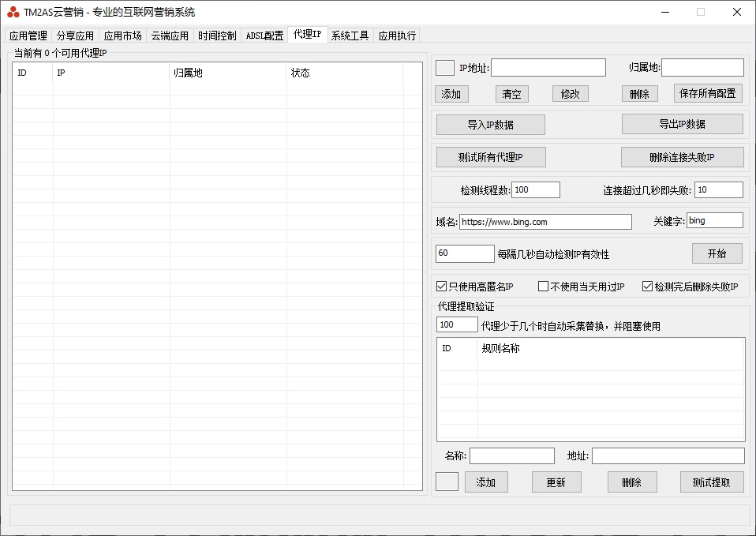Screen dimensions: 756x536
Task: Click 删除连接失败IP button
Action: [682, 157]
